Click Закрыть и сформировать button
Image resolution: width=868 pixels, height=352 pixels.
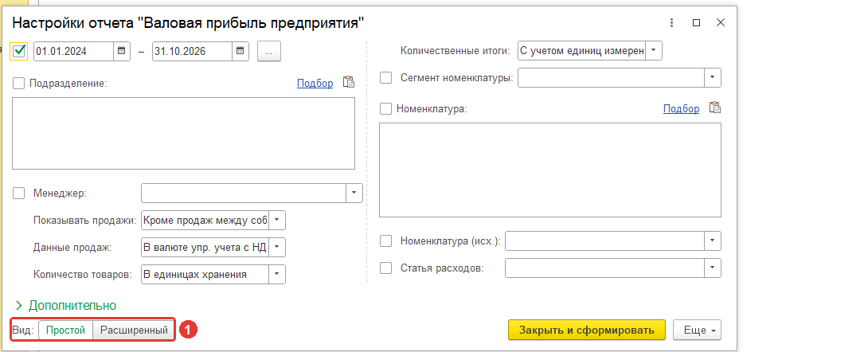(586, 330)
